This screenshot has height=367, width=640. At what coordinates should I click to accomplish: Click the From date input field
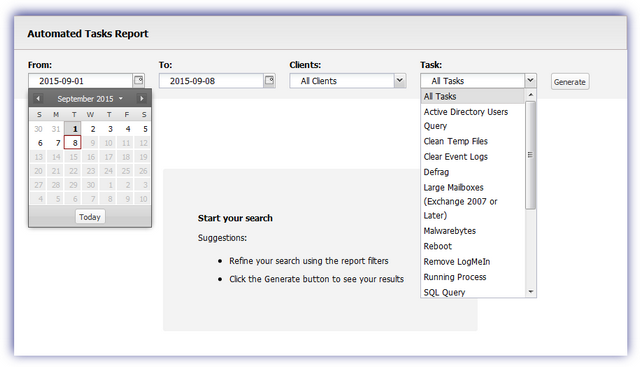coord(80,81)
